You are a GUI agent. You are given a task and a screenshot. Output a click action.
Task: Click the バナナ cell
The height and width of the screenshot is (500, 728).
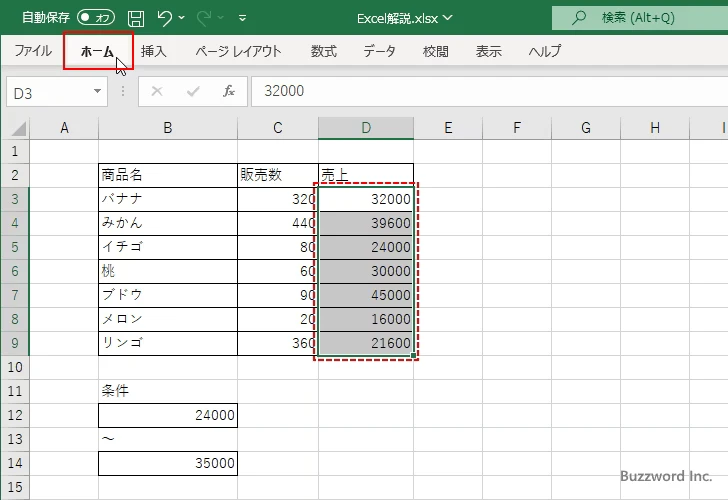click(x=168, y=199)
